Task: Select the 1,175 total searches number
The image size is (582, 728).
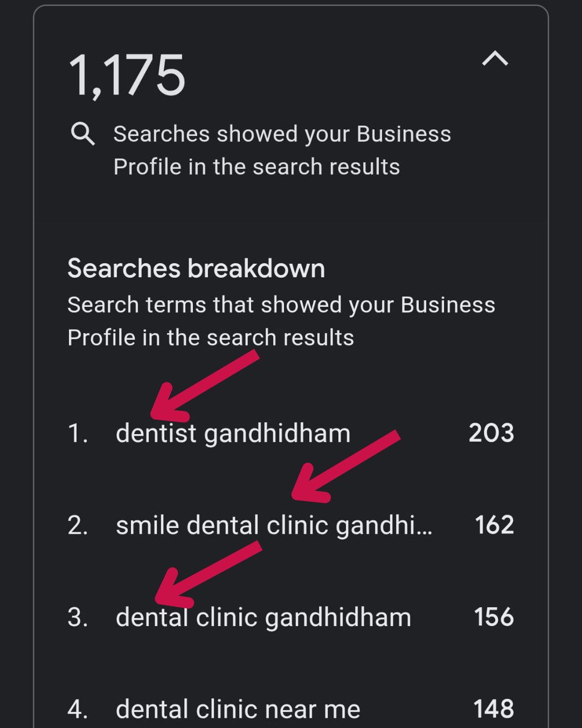Action: tap(127, 75)
